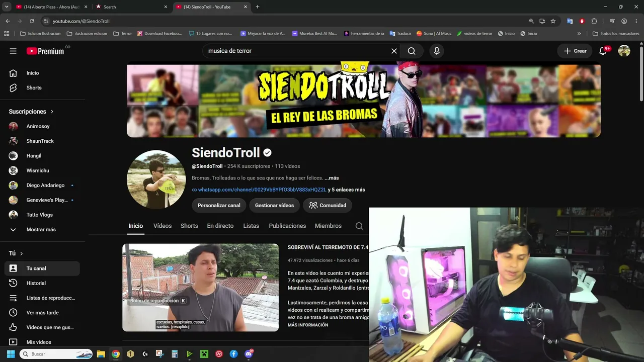Open YouTube notifications bell
Screen dimensions: 644x362
click(603, 51)
